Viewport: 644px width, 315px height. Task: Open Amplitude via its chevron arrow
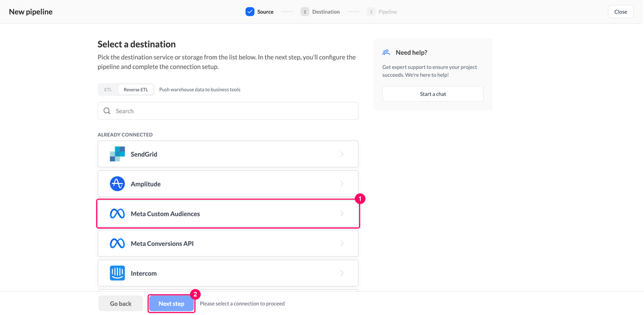pyautogui.click(x=342, y=184)
